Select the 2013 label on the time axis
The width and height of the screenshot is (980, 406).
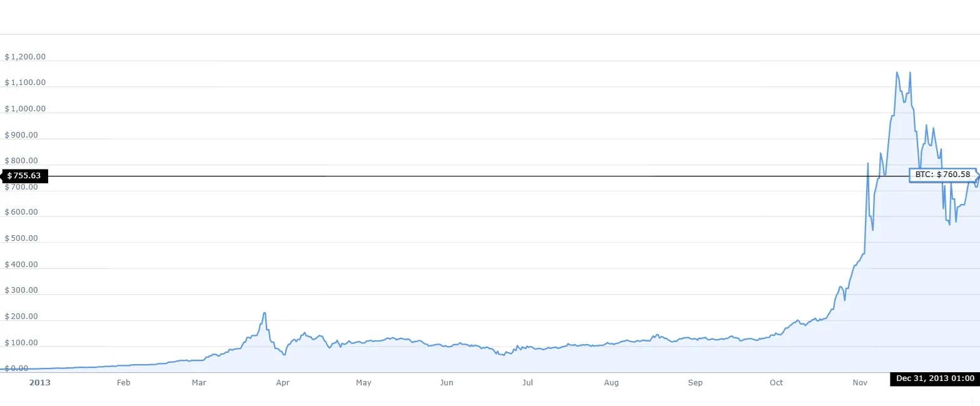tap(40, 382)
